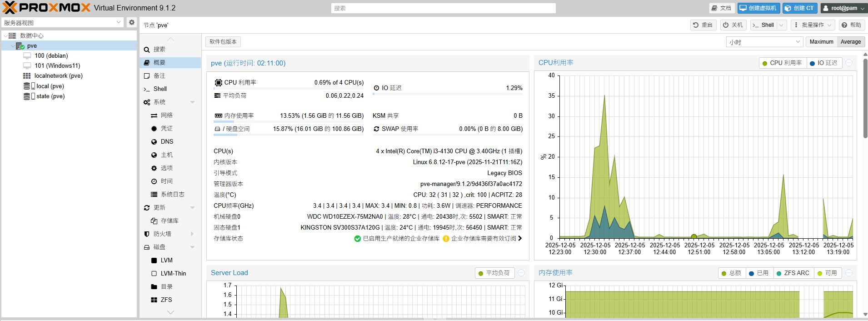Open DNS settings page
868x321 pixels.
pyautogui.click(x=170, y=141)
